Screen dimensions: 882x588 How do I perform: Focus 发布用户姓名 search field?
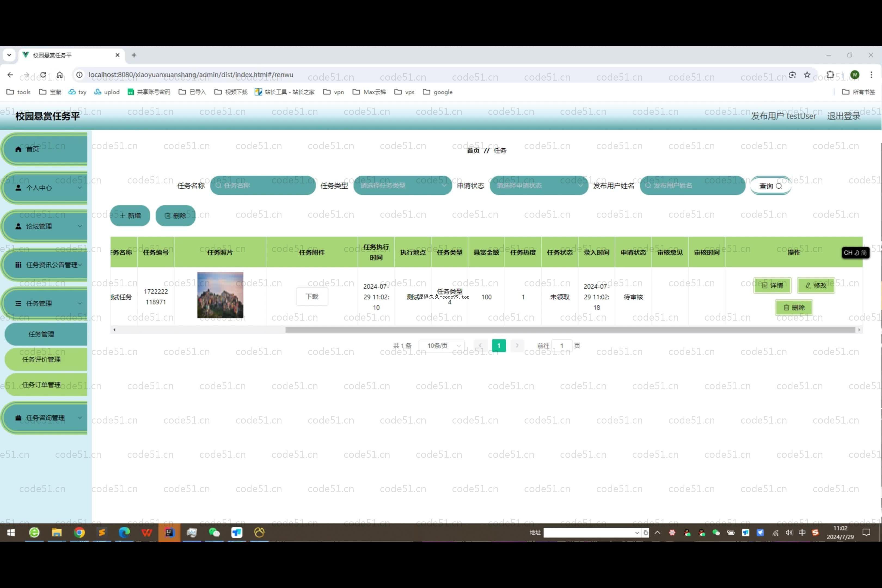693,185
